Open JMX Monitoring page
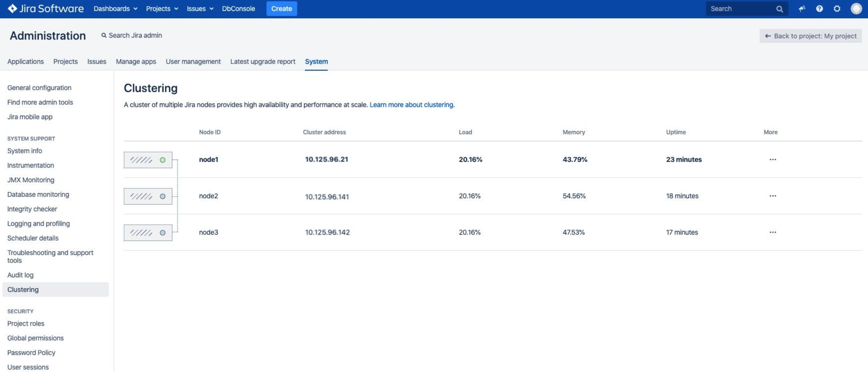 click(x=31, y=180)
